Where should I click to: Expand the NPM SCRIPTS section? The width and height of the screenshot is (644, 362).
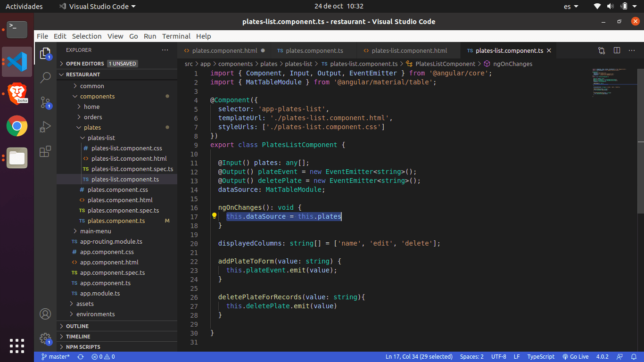pyautogui.click(x=83, y=347)
